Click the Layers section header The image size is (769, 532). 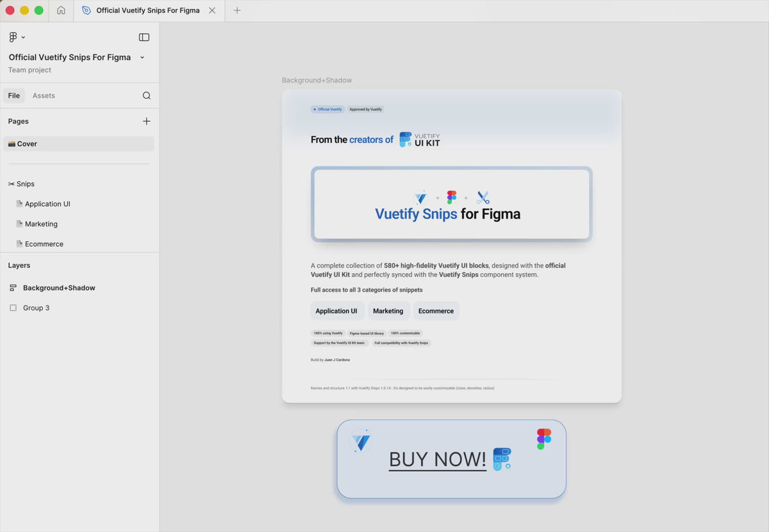coord(19,265)
